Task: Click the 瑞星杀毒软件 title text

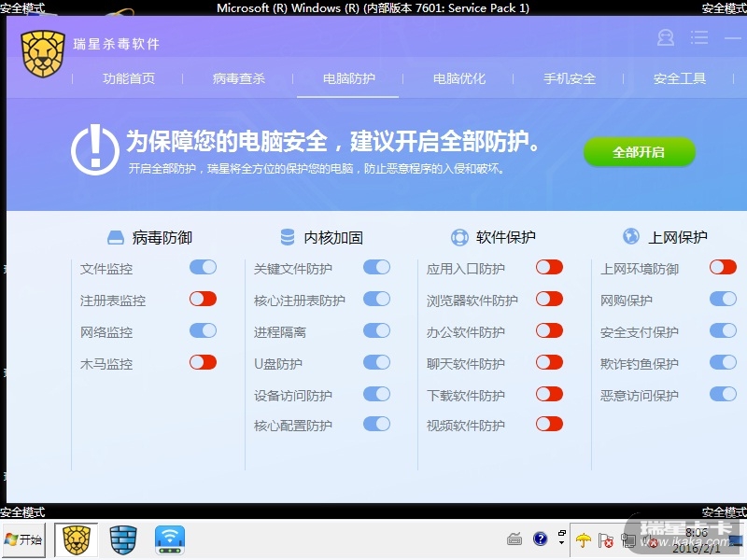Action: click(x=116, y=44)
